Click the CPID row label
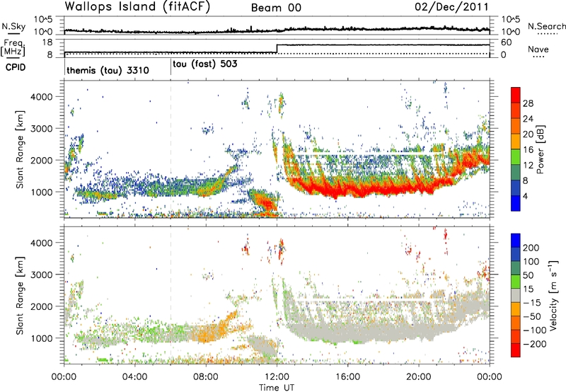Image resolution: width=566 pixels, height=392 pixels. coord(16,67)
